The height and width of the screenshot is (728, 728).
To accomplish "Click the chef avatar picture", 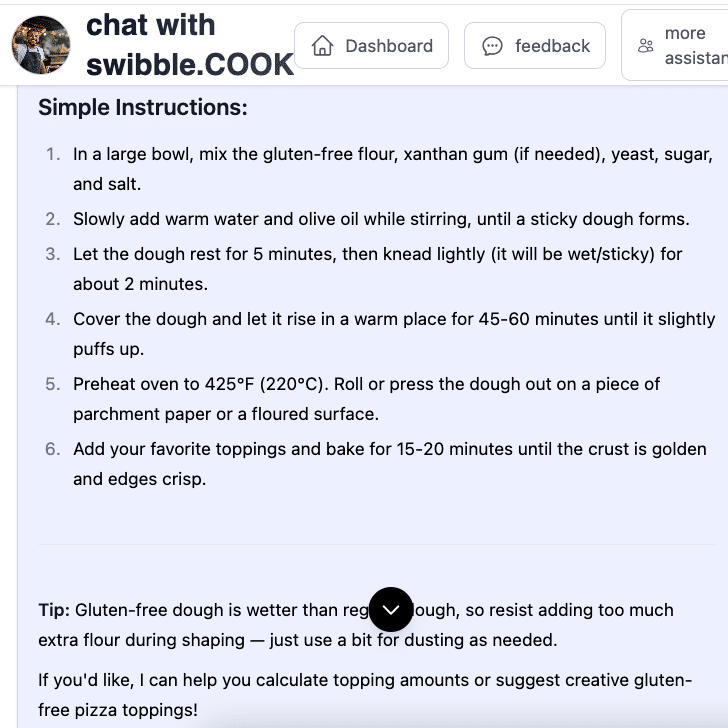I will [41, 45].
